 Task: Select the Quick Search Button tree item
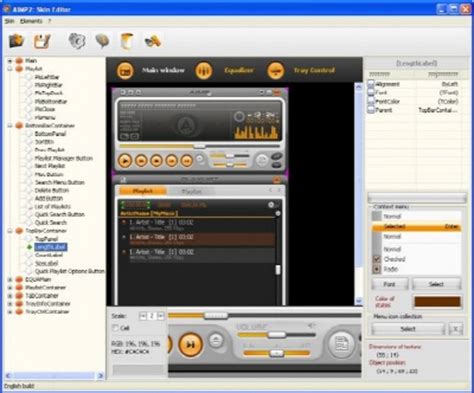tap(60, 214)
